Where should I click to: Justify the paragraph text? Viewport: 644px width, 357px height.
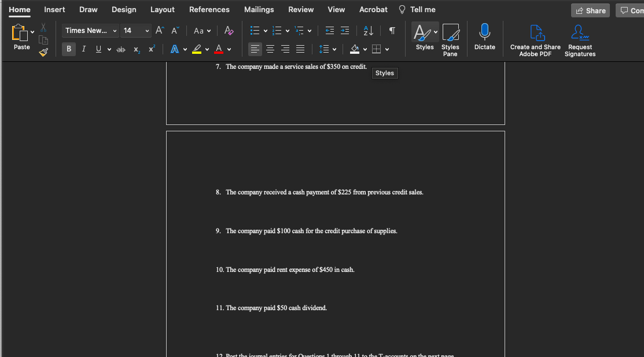click(300, 49)
